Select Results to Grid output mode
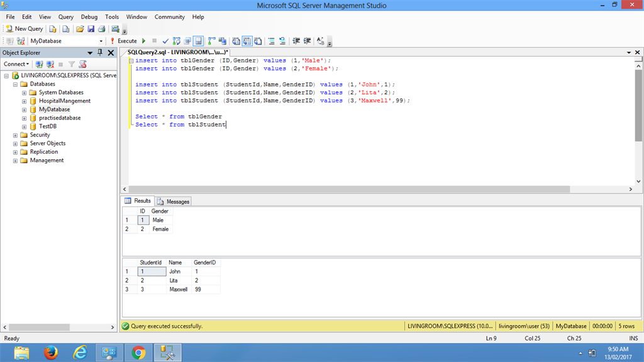Image resolution: width=644 pixels, height=362 pixels. [247, 41]
